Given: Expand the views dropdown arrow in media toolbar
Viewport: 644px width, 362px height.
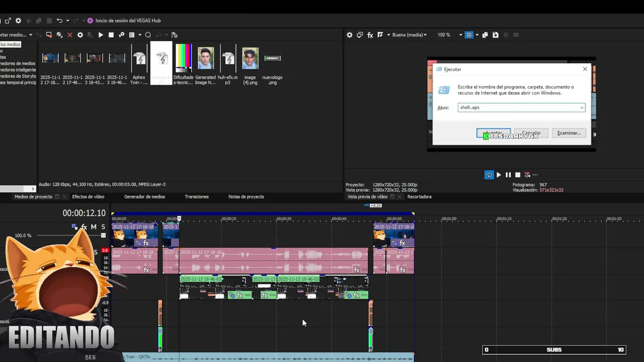Looking at the screenshot, I should (140, 35).
